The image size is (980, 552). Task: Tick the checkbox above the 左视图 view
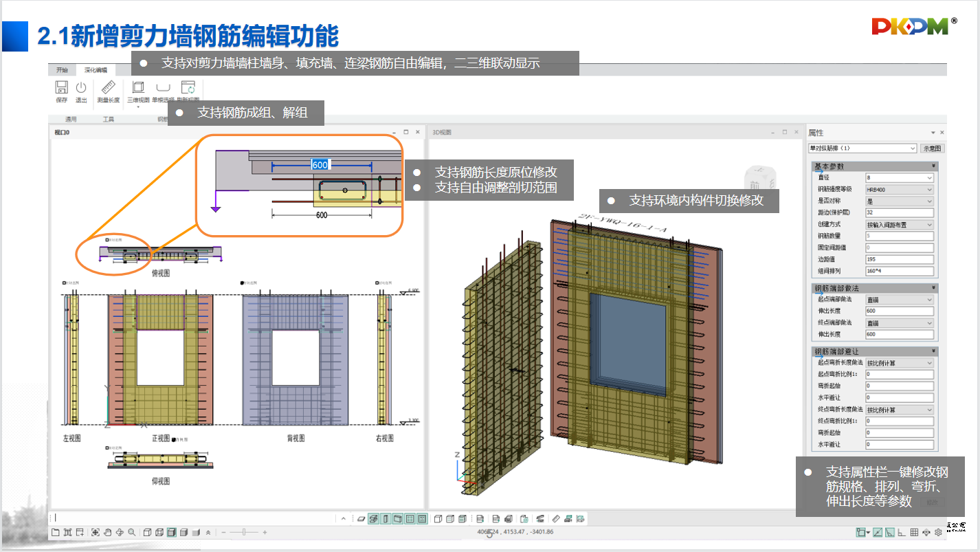[65, 283]
